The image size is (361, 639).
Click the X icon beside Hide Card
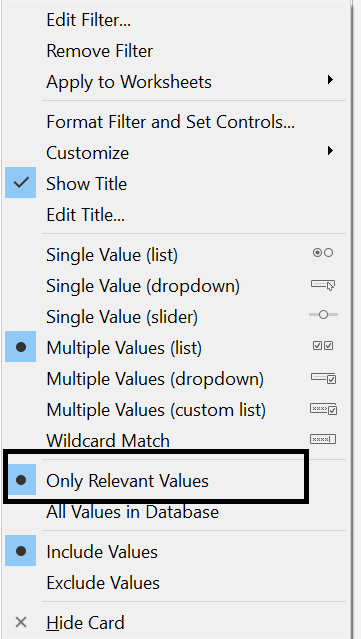(x=21, y=622)
